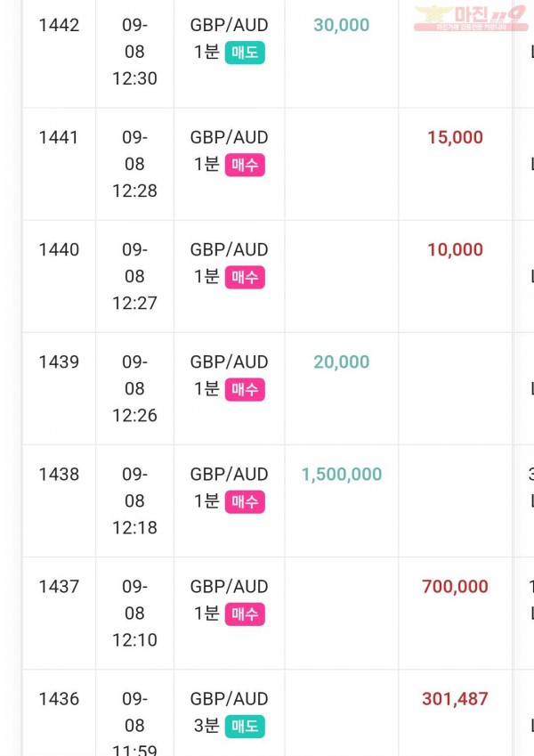Click the 09-08 12:10 timestamp cell

135,614
